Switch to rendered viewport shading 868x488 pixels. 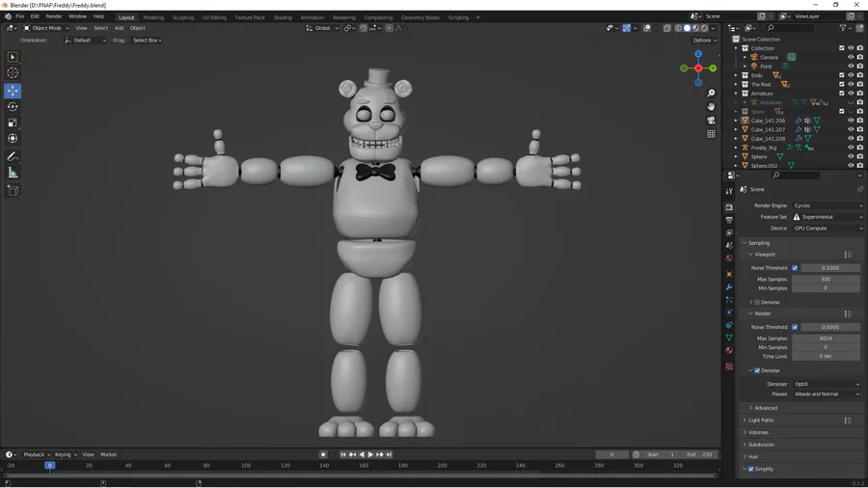pos(705,28)
